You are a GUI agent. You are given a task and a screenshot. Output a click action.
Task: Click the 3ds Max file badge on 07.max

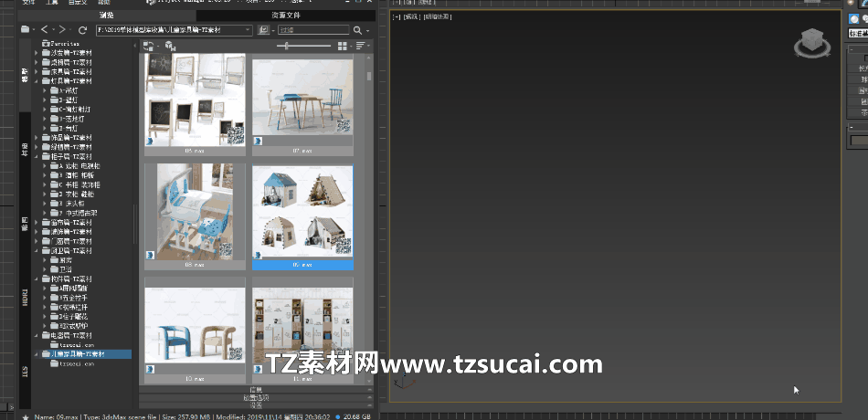point(258,142)
